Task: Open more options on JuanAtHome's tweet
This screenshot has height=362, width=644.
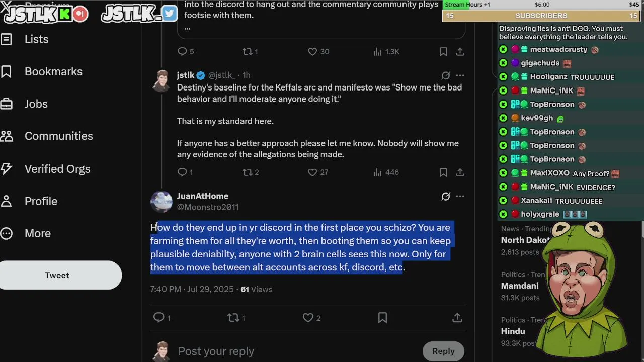Action: [x=460, y=197]
